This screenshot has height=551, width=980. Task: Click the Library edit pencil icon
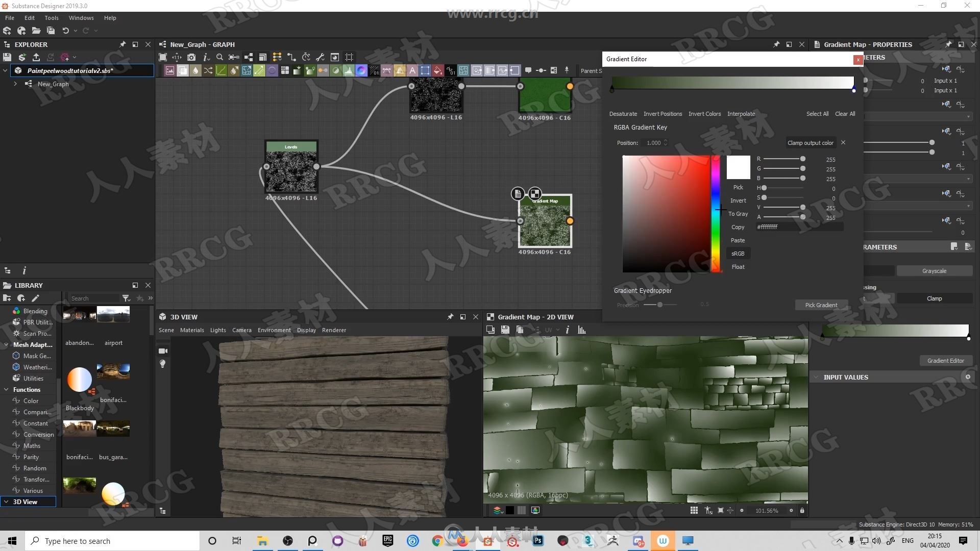click(35, 298)
